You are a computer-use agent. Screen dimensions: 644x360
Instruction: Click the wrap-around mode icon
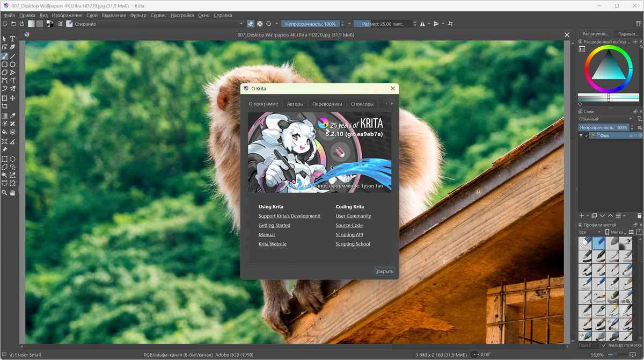pos(450,24)
